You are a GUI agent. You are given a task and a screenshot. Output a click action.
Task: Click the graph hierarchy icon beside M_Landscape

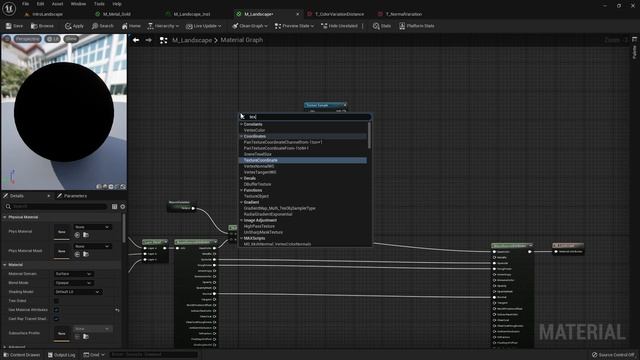click(163, 40)
